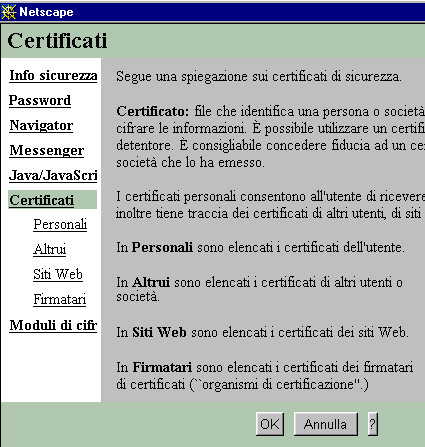This screenshot has height=447, width=425.
Task: Cancel the dialog with Annulla
Action: pos(325,424)
